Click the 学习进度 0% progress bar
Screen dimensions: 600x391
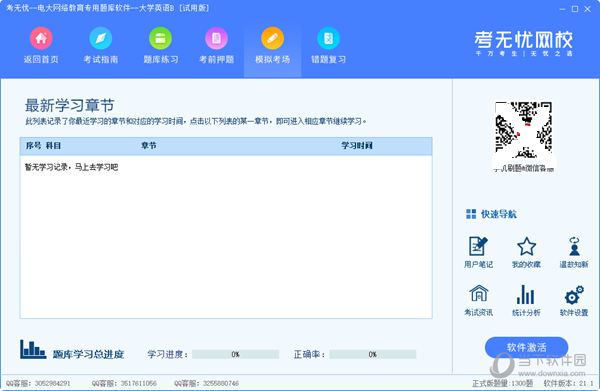coord(235,354)
